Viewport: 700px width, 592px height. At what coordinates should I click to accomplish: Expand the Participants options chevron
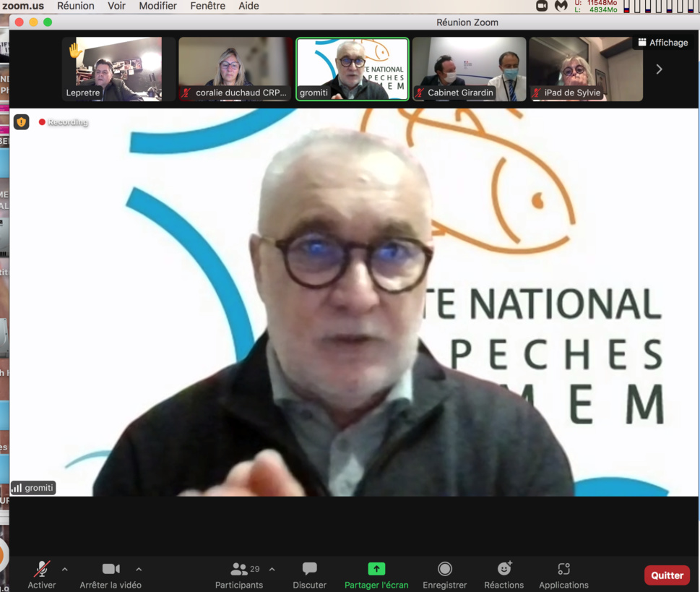272,570
